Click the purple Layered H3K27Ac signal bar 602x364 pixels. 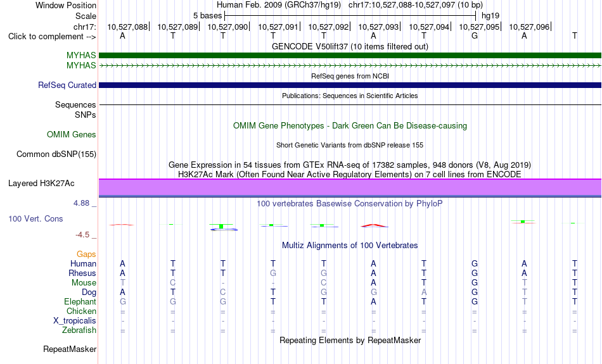(x=350, y=187)
